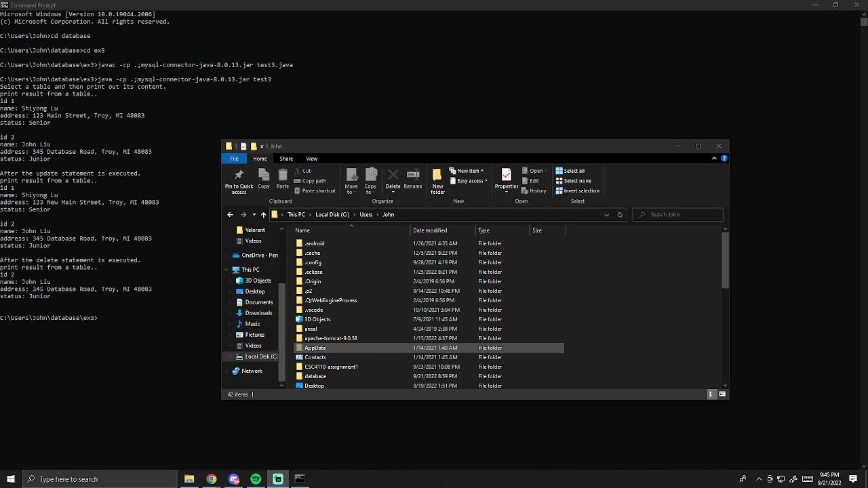868x488 pixels.
Task: Open Google Chrome from the taskbar
Action: tap(212, 479)
